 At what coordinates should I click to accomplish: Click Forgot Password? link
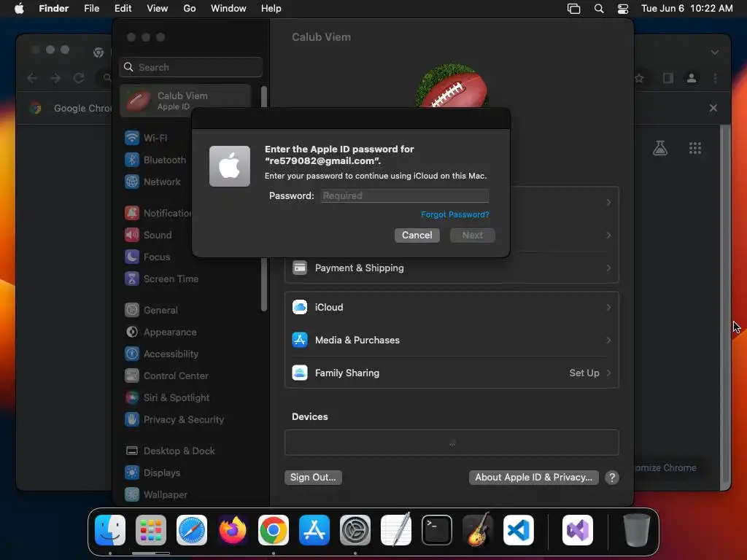pyautogui.click(x=455, y=214)
